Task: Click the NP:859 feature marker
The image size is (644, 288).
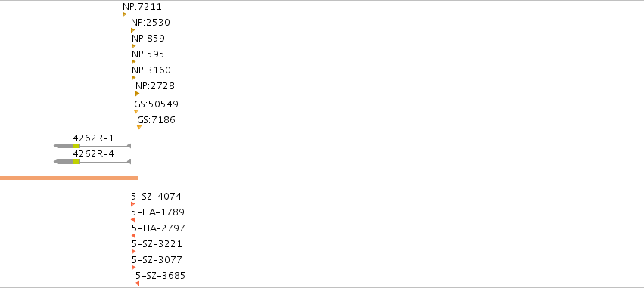Action: click(133, 46)
